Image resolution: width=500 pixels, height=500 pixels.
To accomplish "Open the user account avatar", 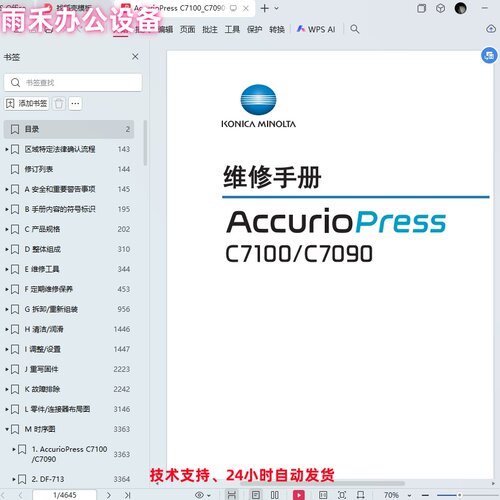I will (460, 8).
